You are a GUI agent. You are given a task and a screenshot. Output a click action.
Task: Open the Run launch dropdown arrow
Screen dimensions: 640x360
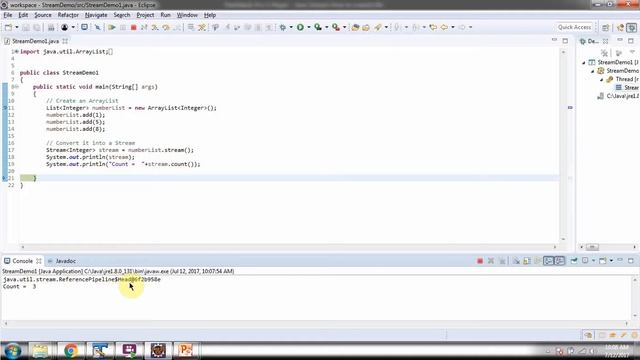pyautogui.click(x=309, y=27)
